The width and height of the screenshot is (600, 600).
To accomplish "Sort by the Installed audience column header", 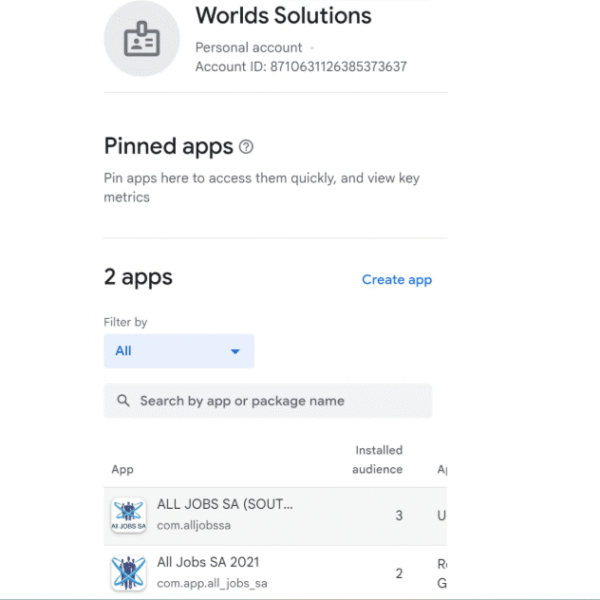I will [x=377, y=460].
